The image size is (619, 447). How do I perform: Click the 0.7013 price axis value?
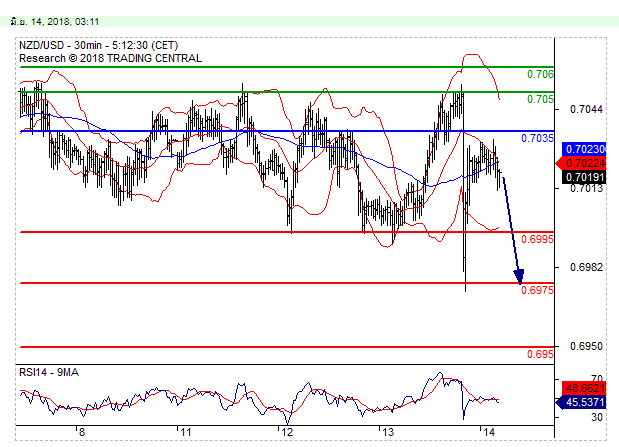coord(586,189)
